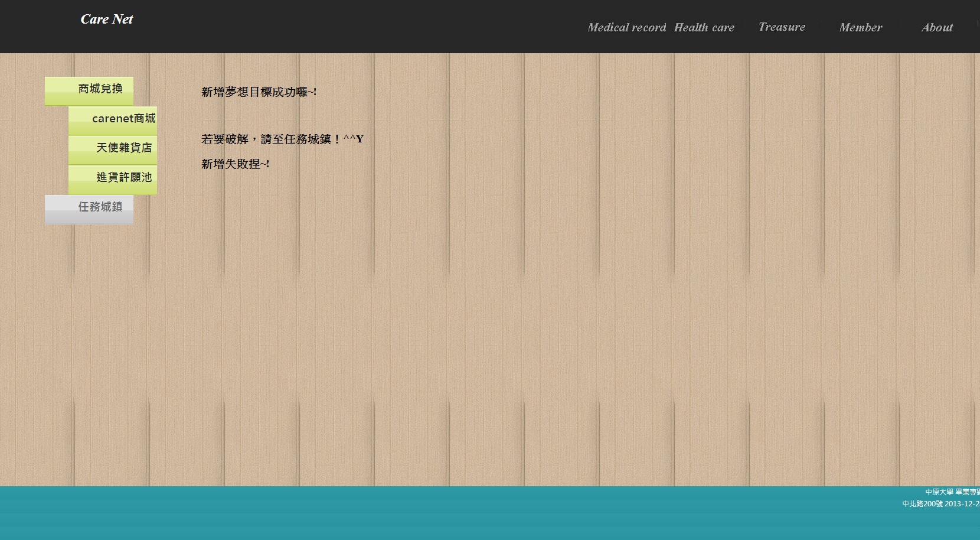Open the Medical record menu
Screen dimensions: 980x540
click(x=626, y=28)
